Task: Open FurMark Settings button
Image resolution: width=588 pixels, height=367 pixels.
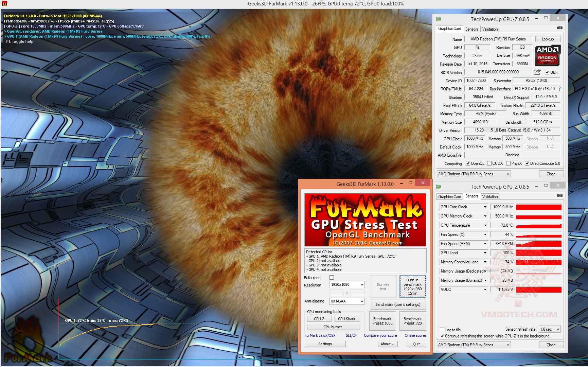Action: [x=325, y=344]
